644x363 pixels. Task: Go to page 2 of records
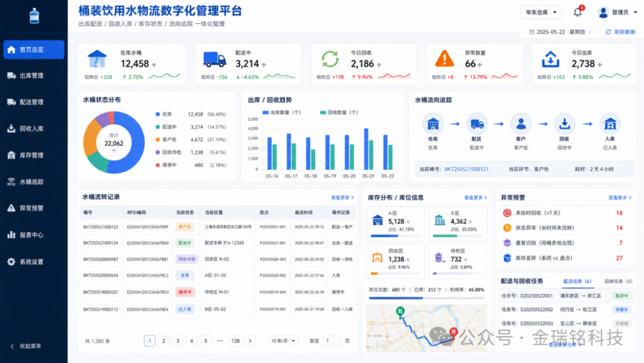point(163,341)
